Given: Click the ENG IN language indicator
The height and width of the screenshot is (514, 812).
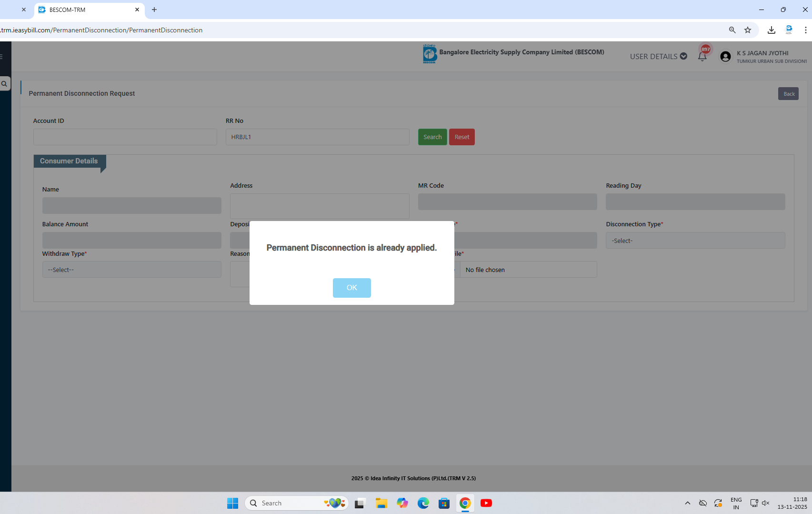Looking at the screenshot, I should tap(736, 503).
